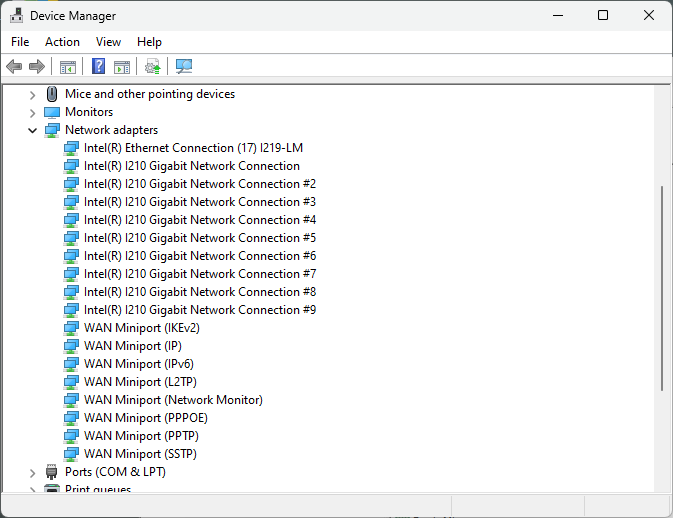The height and width of the screenshot is (518, 673).
Task: Expand the Monitors category
Action: click(x=32, y=112)
